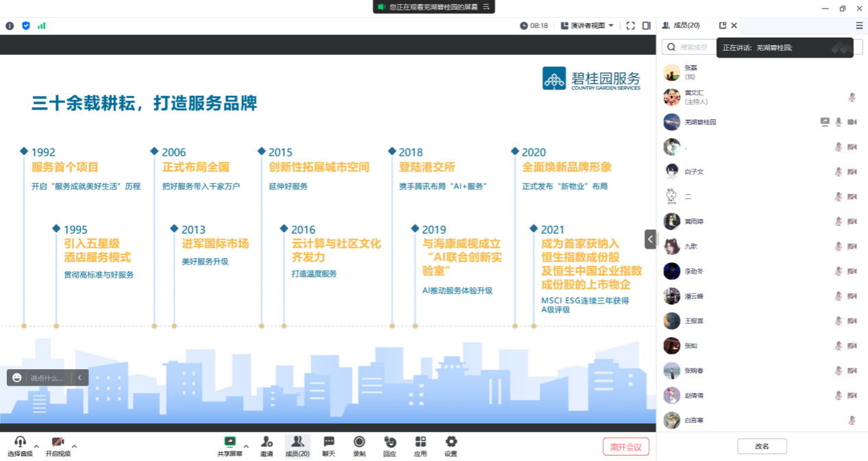
Task: Check the green network signal icon
Action: point(42,26)
